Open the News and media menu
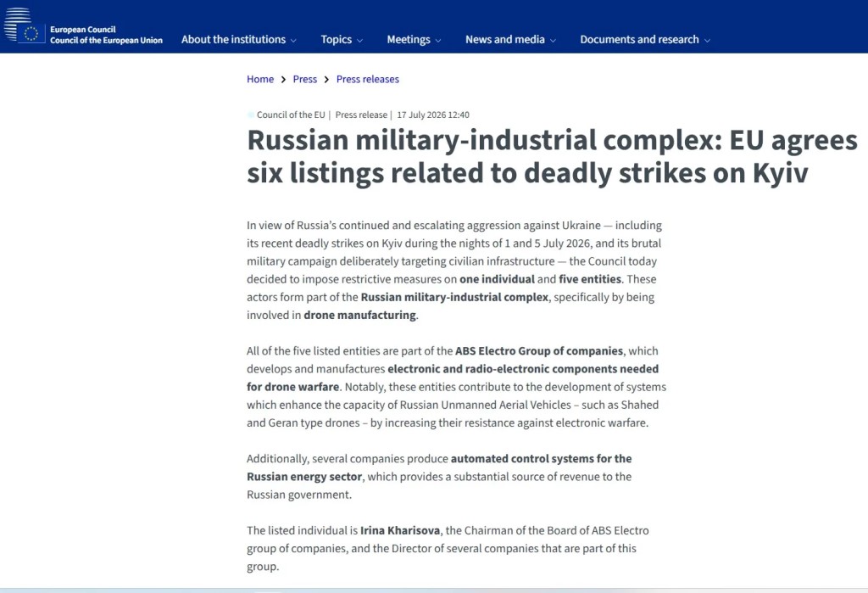 coord(510,39)
